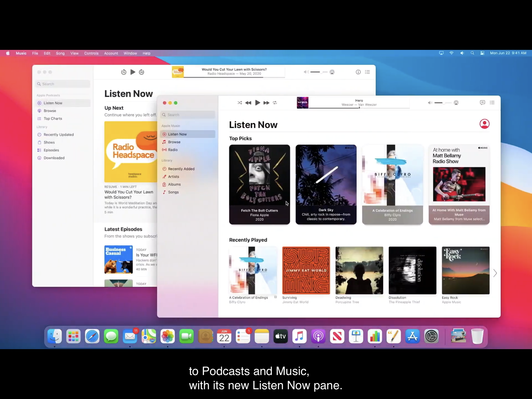Screen dimensions: 532x399
Task: Select Browse in the Music sidebar
Action: pos(188,142)
